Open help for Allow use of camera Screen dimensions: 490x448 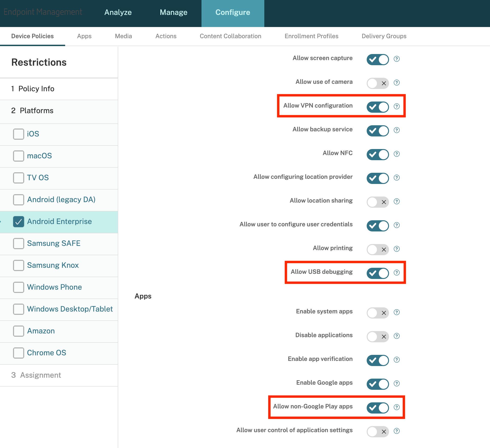click(x=396, y=83)
